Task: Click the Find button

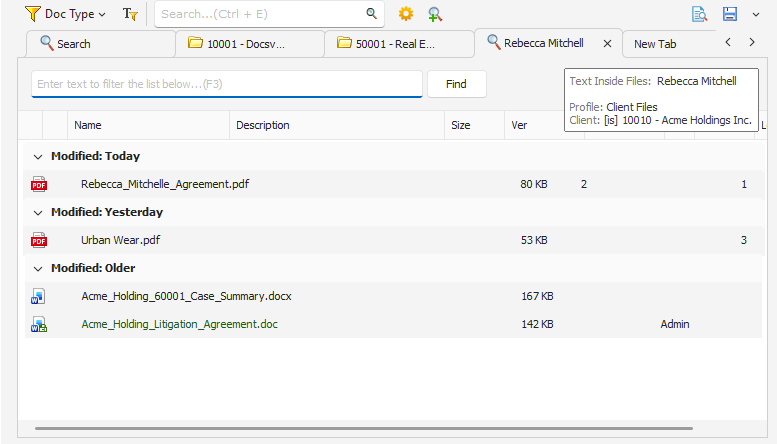Action: tap(456, 84)
